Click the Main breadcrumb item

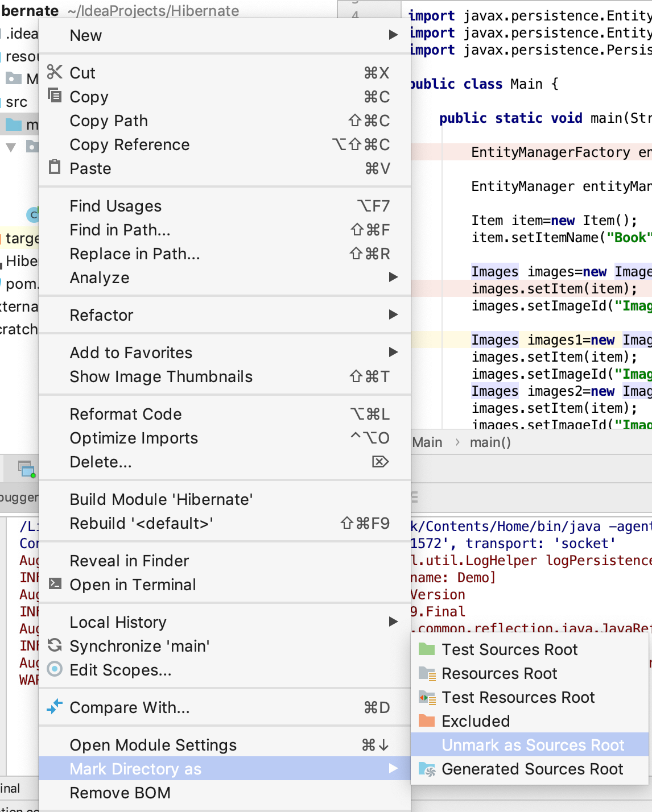point(427,442)
